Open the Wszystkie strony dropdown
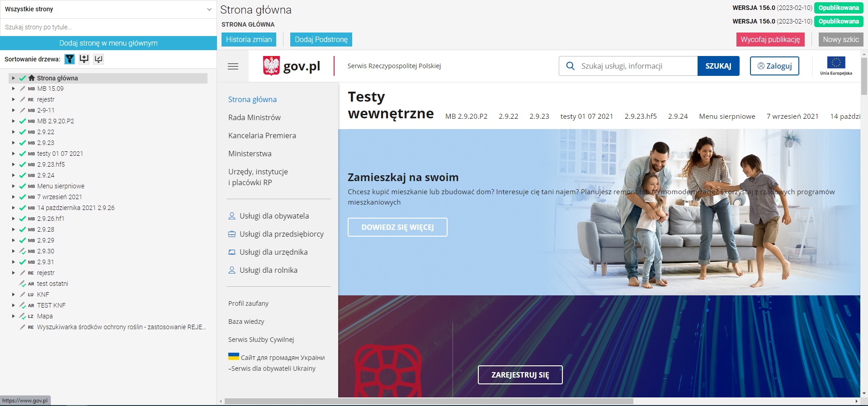The image size is (868, 406). click(x=108, y=9)
